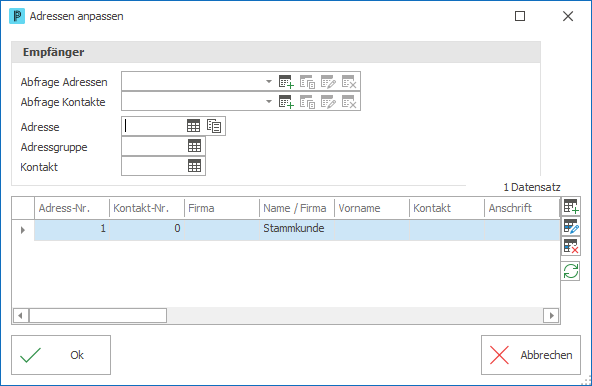Sort by Anschrift column header
Viewport: 592px width, 386px height.
pyautogui.click(x=522, y=208)
